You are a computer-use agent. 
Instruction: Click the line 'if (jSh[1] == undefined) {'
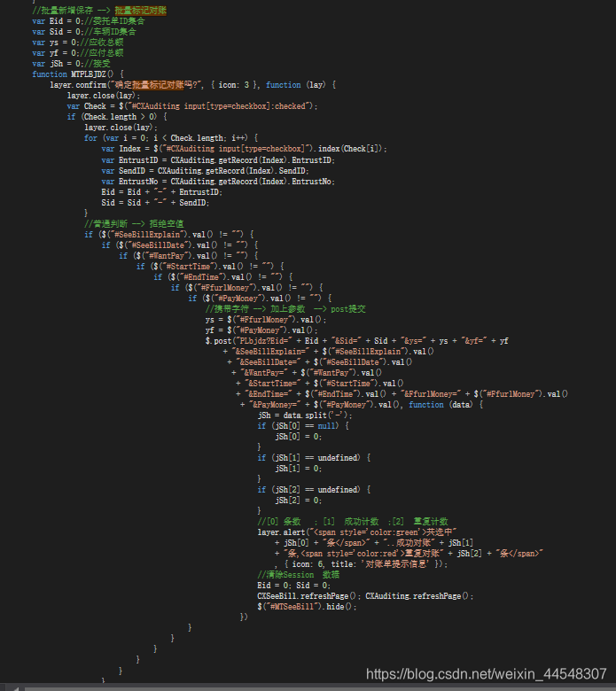[314, 457]
